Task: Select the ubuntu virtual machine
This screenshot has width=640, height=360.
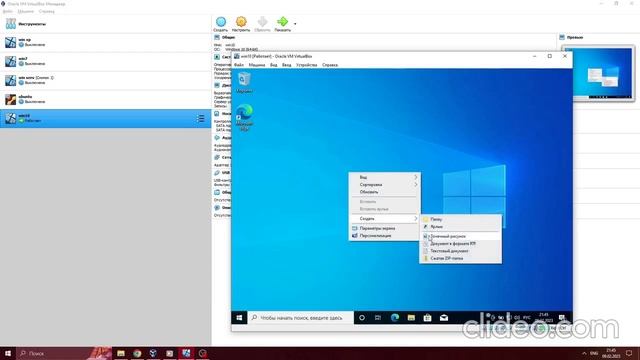Action: coord(105,99)
